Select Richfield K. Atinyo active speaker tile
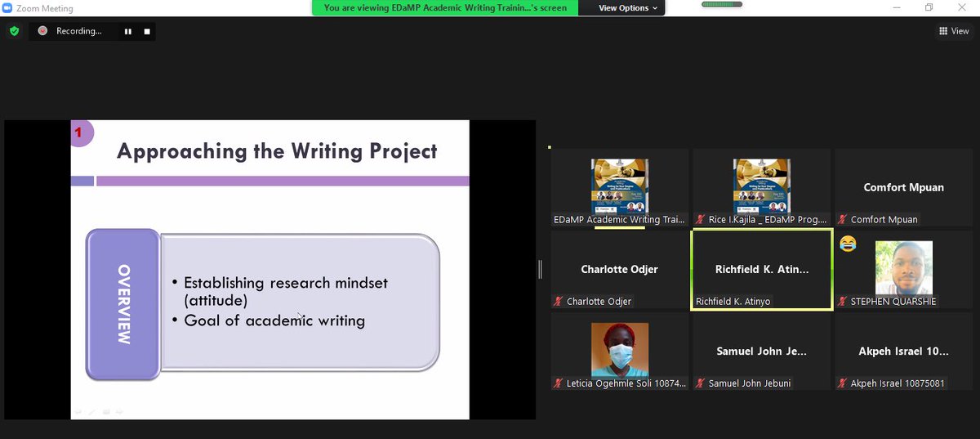980x439 pixels. pyautogui.click(x=762, y=270)
